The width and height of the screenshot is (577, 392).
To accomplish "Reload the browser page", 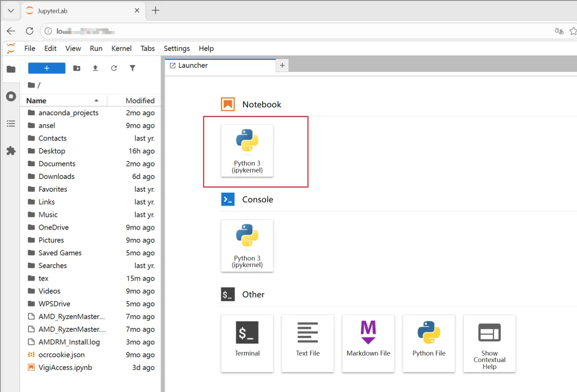I will 30,31.
